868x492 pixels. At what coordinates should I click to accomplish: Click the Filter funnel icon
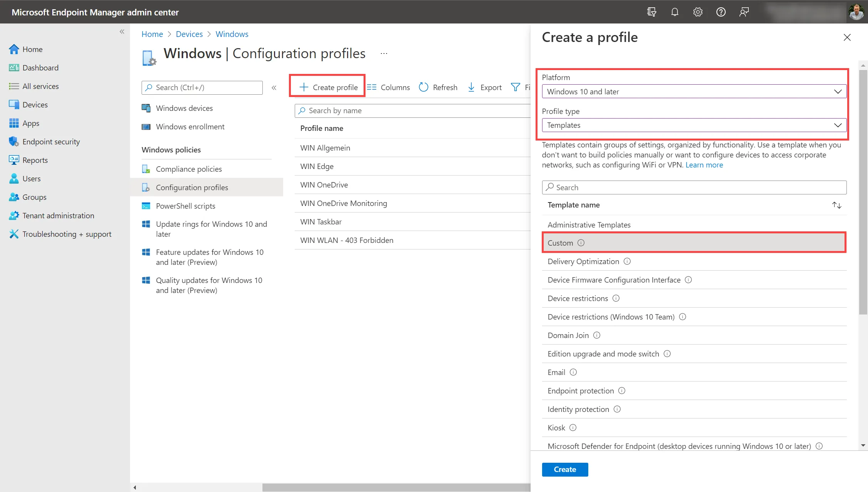(515, 87)
